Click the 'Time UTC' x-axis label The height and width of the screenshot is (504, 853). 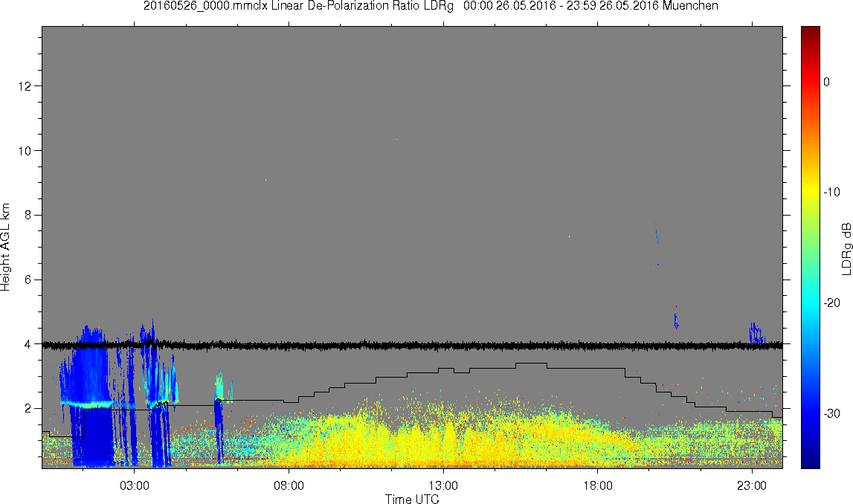click(412, 499)
